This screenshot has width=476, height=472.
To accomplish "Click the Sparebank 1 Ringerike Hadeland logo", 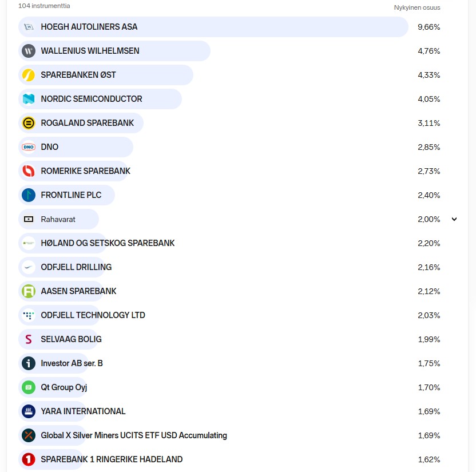I will tap(29, 459).
